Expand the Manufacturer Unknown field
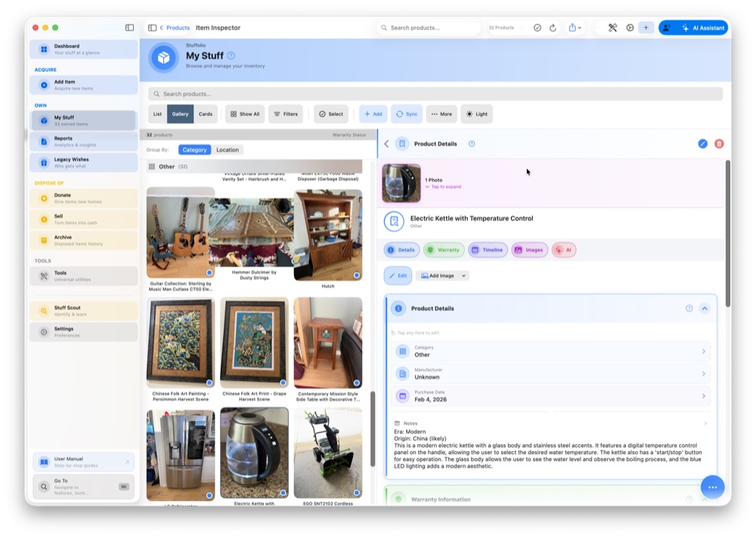756x538 pixels. coord(703,374)
